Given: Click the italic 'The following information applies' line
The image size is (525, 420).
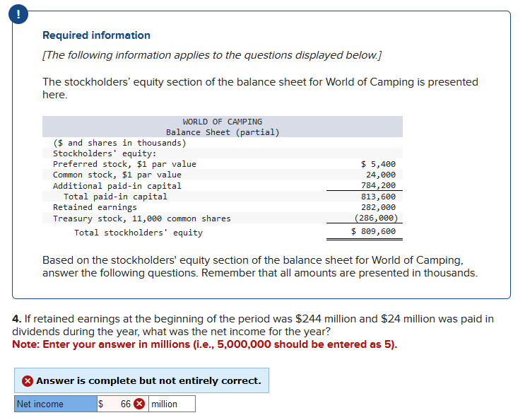Looking at the screenshot, I should pyautogui.click(x=212, y=55).
